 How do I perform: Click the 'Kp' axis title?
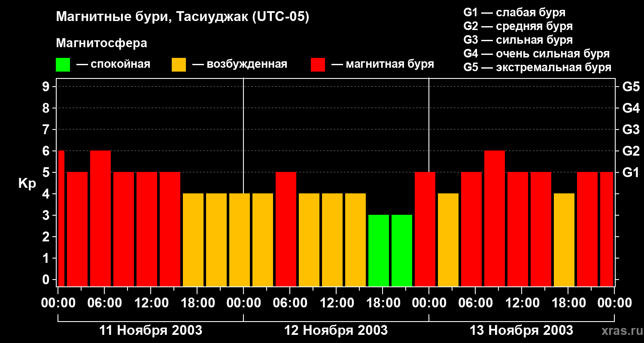pyautogui.click(x=27, y=184)
